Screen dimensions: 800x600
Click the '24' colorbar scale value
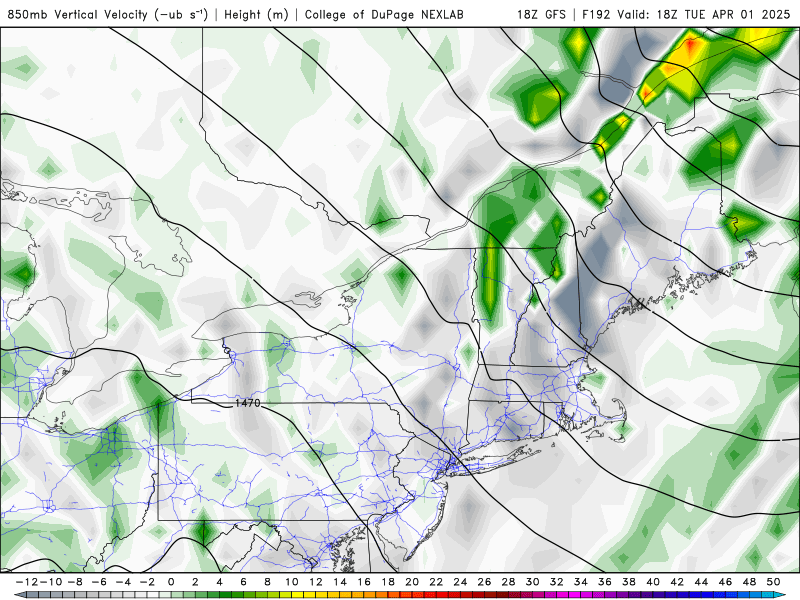[460, 582]
